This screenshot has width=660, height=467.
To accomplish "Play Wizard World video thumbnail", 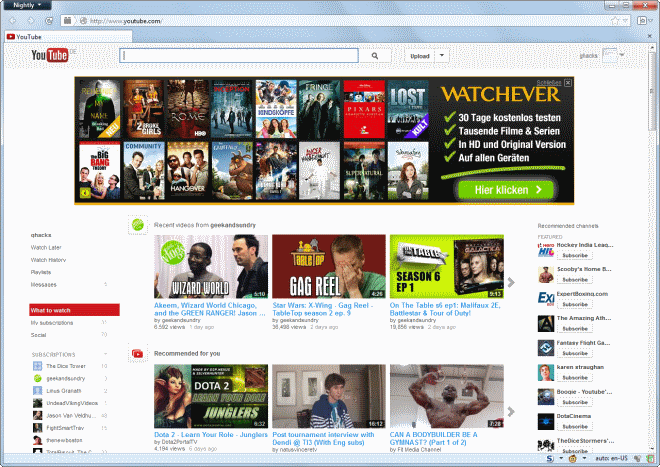I will (211, 267).
